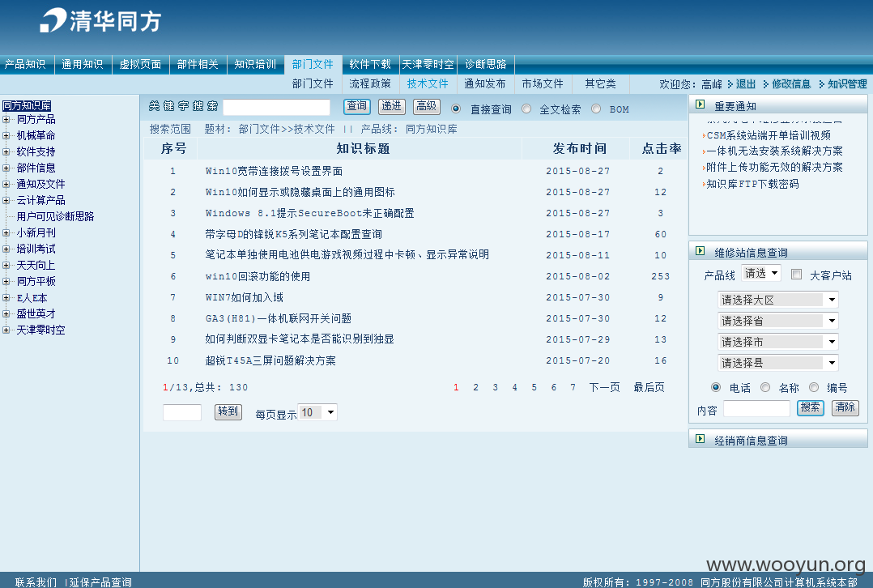Screen dimensions: 873x588
Task: Expand the 天津零时空 tree node
Action: coord(6,330)
